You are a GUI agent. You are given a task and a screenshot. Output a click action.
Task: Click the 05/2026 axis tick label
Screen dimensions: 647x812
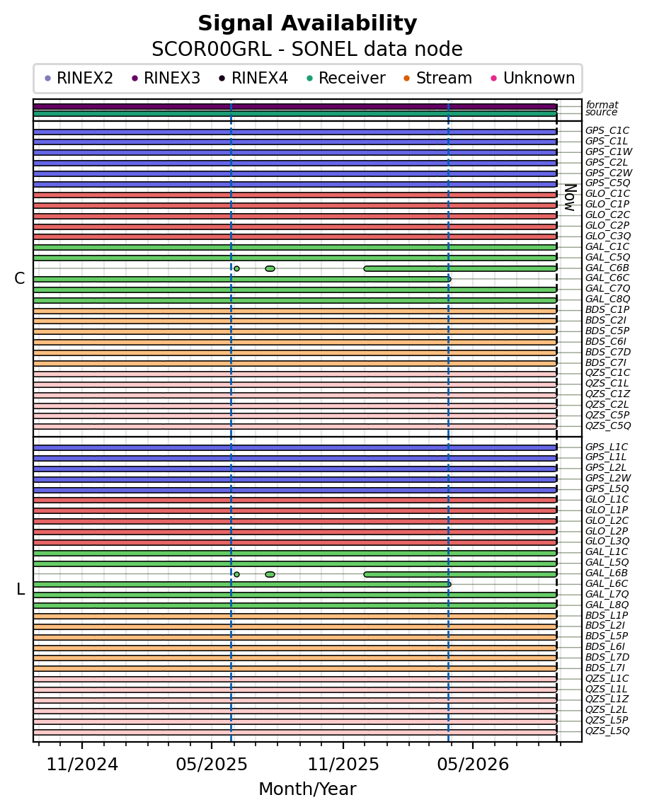pyautogui.click(x=473, y=765)
